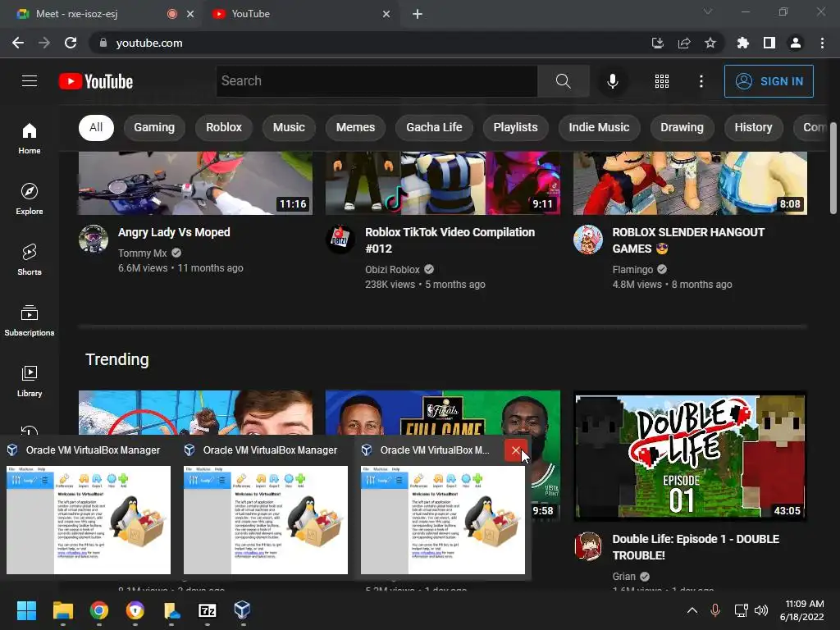Click 7-Zip taskbar icon
Viewport: 840px width, 630px height.
207,610
